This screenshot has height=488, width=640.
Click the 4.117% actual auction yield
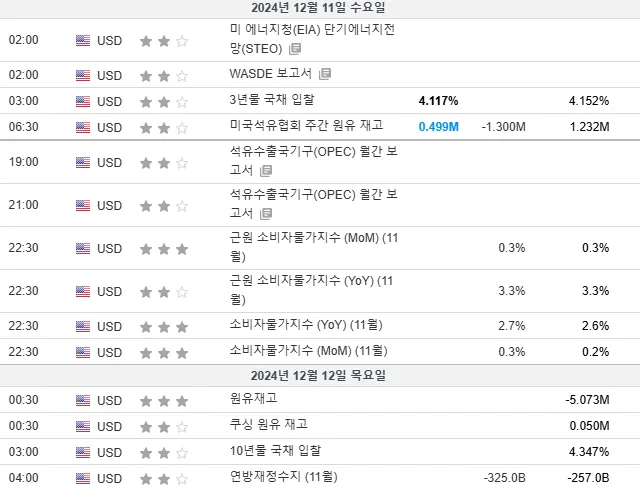coord(438,100)
